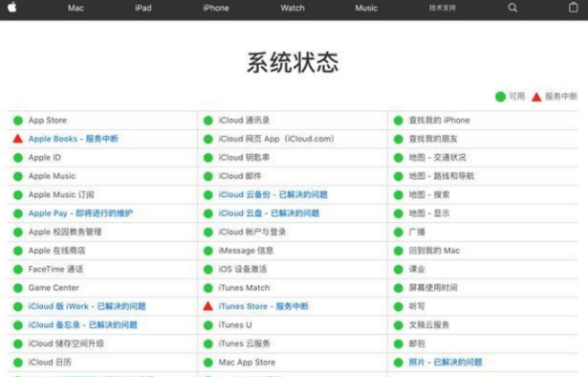Screen dimensions: 588x377
Task: Select the 回到我的 Mac text
Action: click(434, 251)
